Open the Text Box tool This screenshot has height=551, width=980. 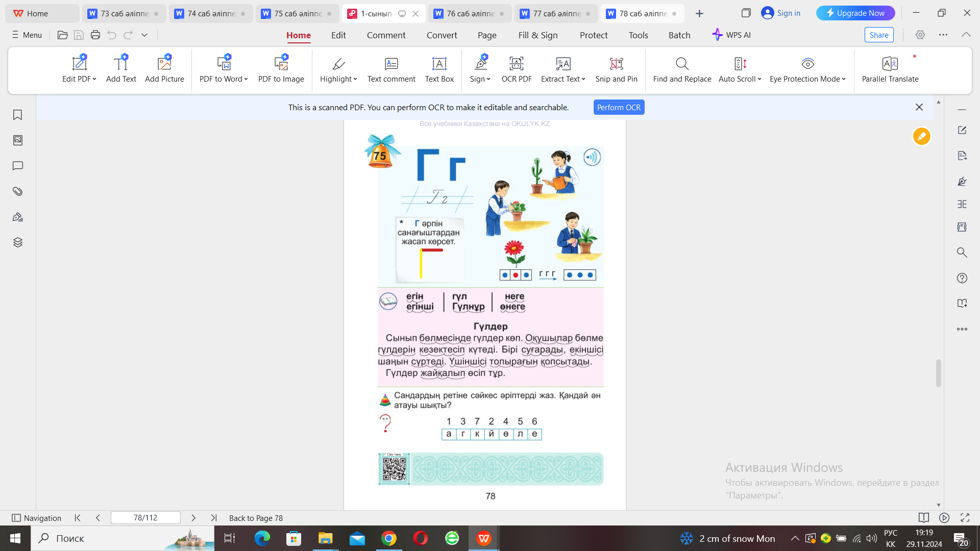click(x=439, y=64)
